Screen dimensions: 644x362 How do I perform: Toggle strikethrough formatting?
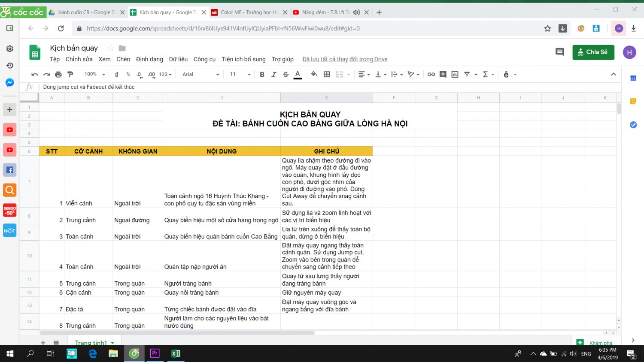click(x=286, y=75)
